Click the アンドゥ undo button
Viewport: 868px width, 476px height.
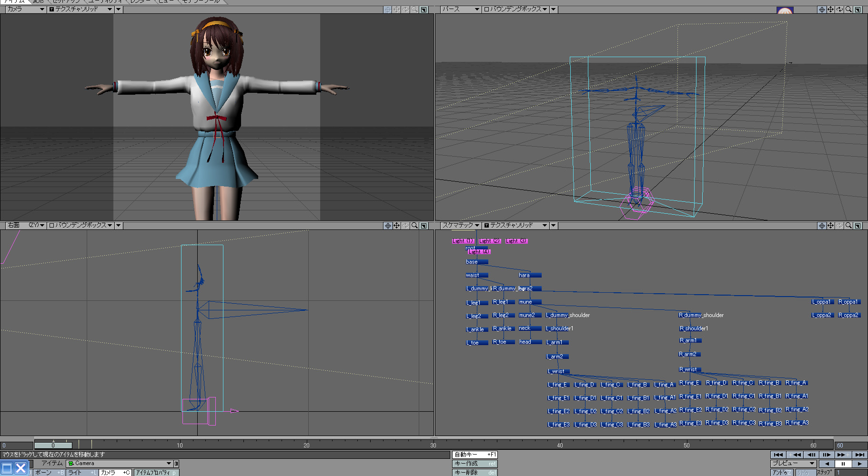[782, 473]
